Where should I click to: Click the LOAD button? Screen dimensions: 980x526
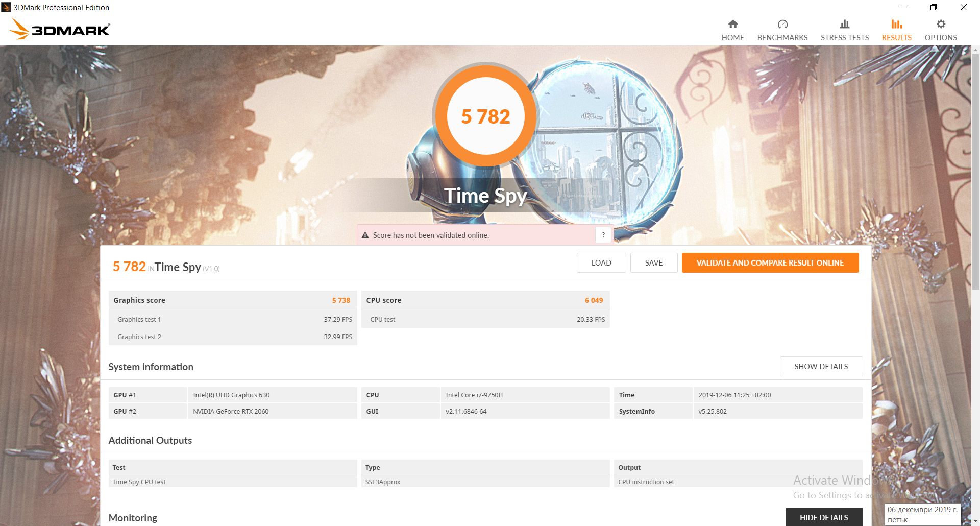point(601,263)
